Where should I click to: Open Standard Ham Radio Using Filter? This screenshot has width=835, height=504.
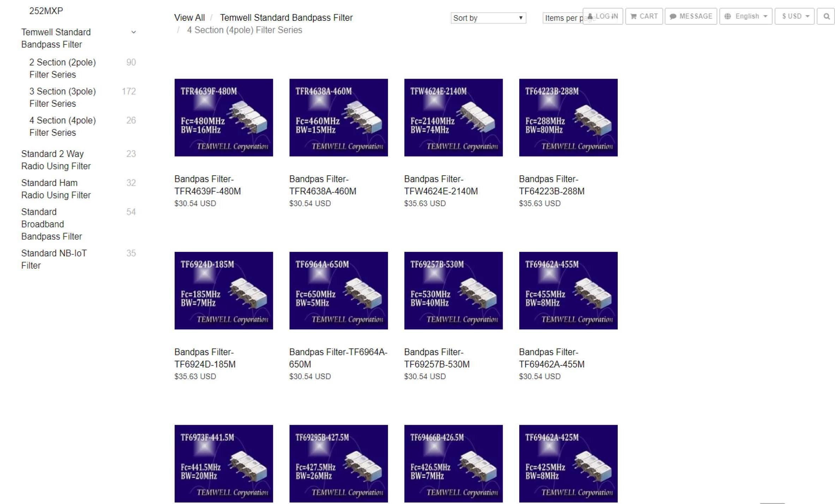[x=56, y=189]
